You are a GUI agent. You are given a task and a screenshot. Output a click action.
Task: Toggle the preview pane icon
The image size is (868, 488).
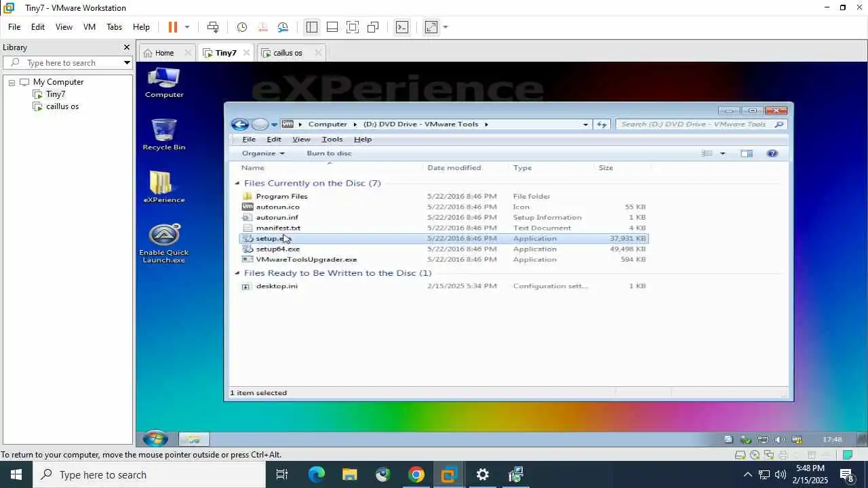[747, 153]
